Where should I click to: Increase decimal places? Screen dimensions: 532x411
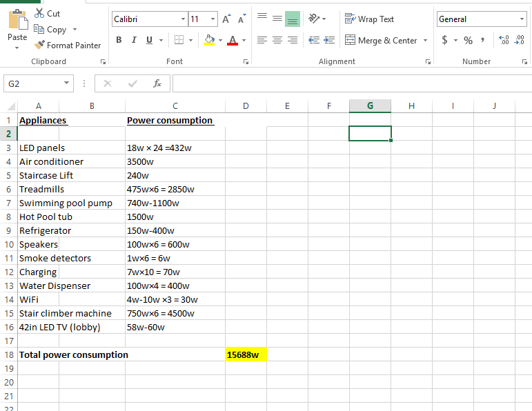click(504, 40)
